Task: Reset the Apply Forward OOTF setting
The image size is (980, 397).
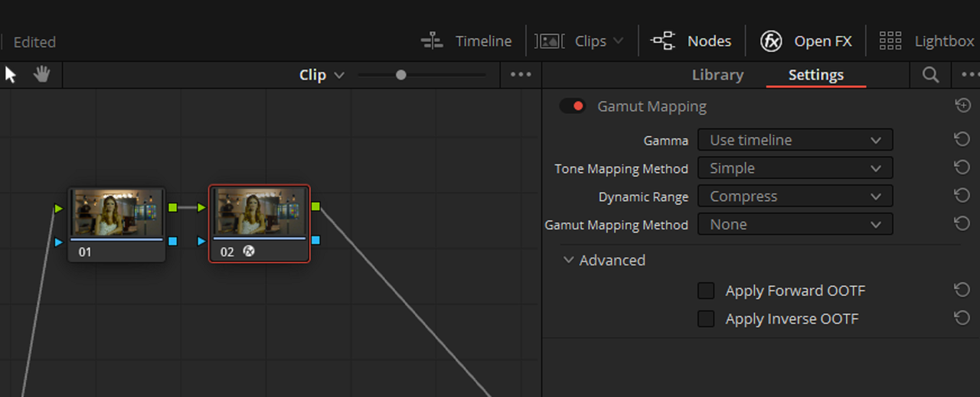Action: tap(962, 290)
